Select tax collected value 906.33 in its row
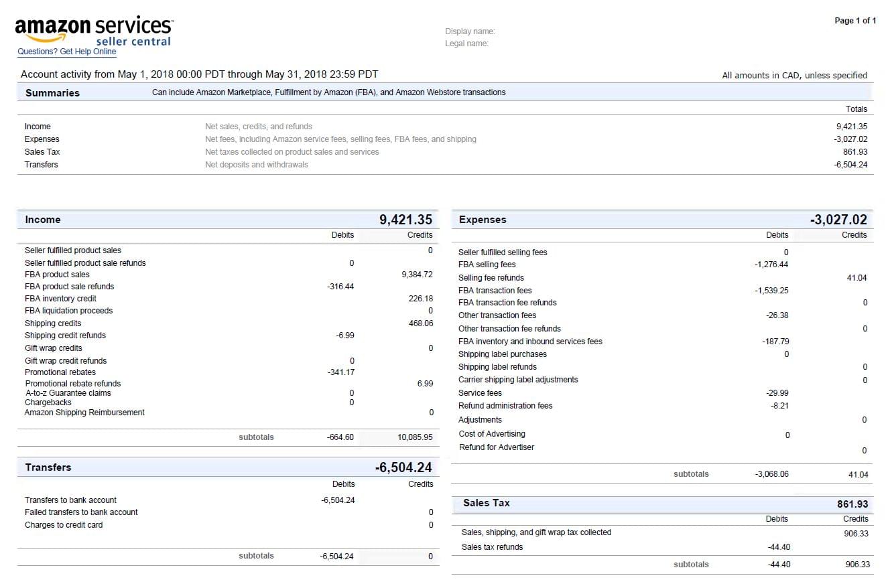The width and height of the screenshot is (892, 588). [x=857, y=534]
